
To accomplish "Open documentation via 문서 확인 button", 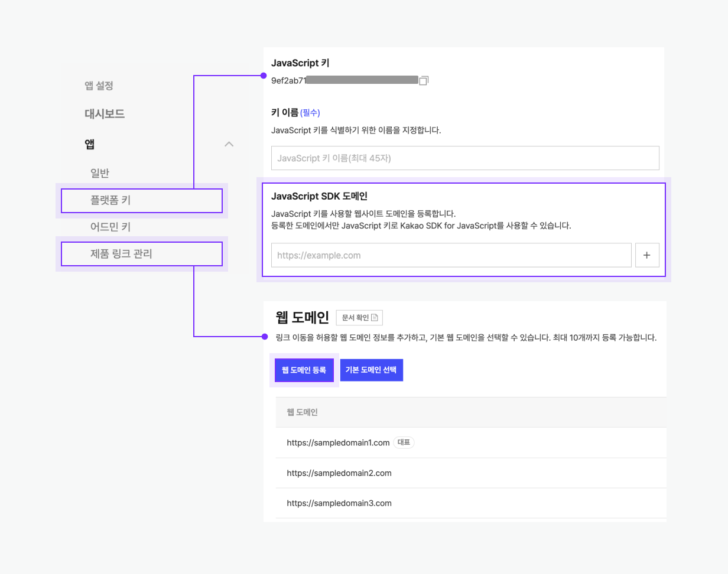I will [359, 317].
